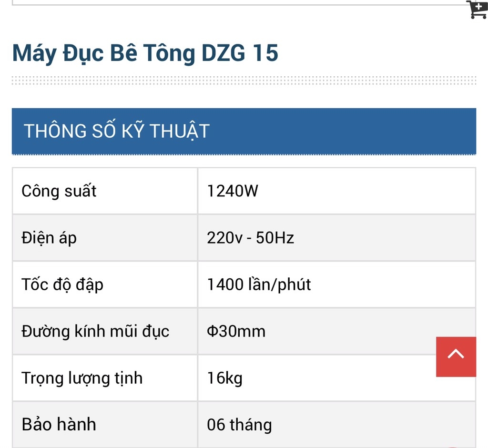This screenshot has height=448, width=488.
Task: Select the Máy Đục Bê Tông DZG 15 title
Action: click(x=145, y=53)
